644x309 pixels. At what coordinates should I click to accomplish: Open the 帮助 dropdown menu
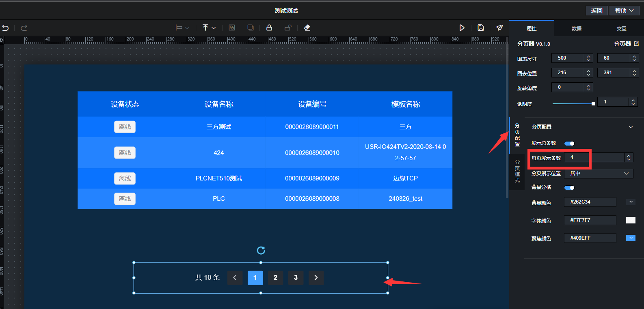[x=624, y=11]
